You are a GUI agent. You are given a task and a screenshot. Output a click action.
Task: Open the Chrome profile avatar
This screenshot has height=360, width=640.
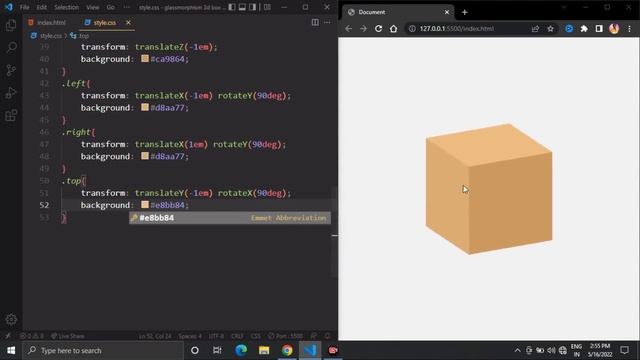(x=614, y=29)
